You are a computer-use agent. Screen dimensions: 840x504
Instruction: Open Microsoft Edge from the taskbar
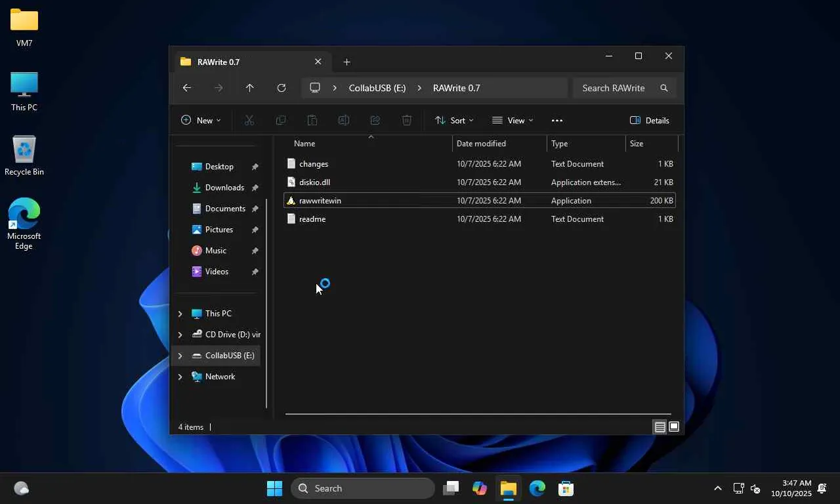537,488
